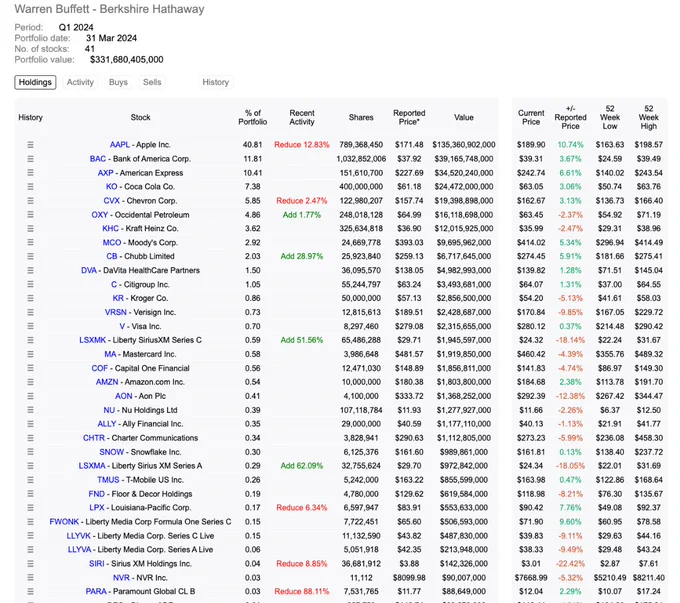Open history icon for Nu Holdings row
Image resolution: width=680 pixels, height=603 pixels.
(30, 410)
